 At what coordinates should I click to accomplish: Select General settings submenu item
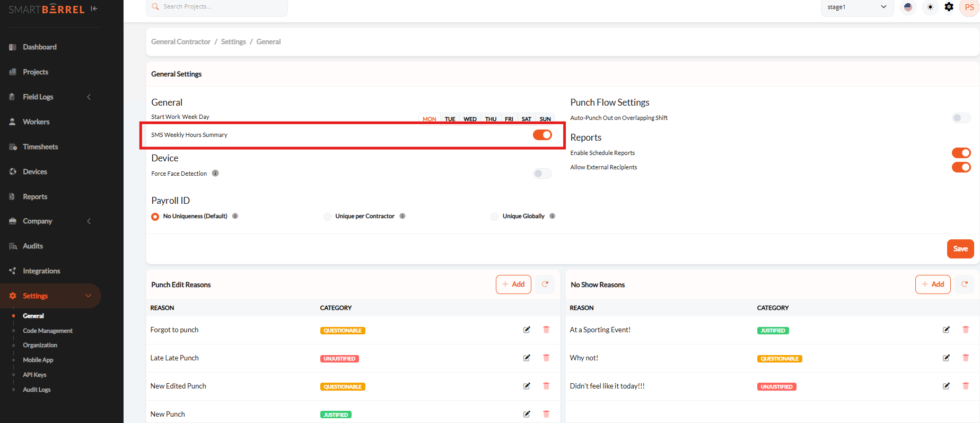[33, 316]
